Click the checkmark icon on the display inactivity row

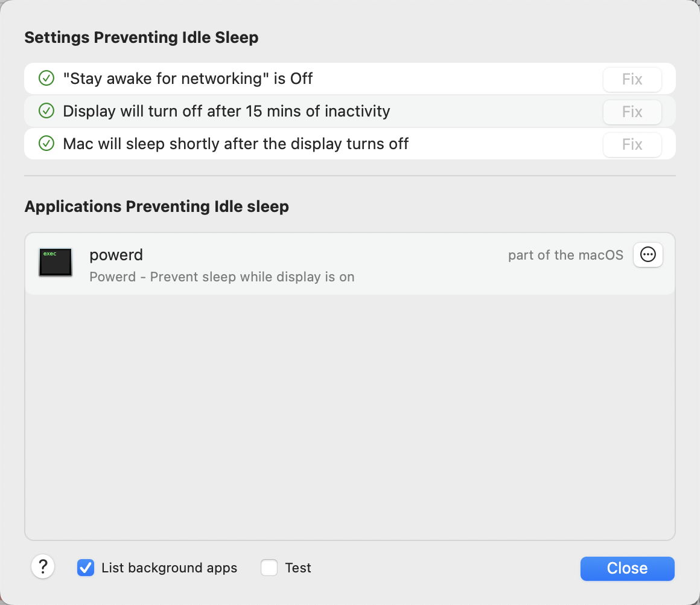tap(46, 111)
